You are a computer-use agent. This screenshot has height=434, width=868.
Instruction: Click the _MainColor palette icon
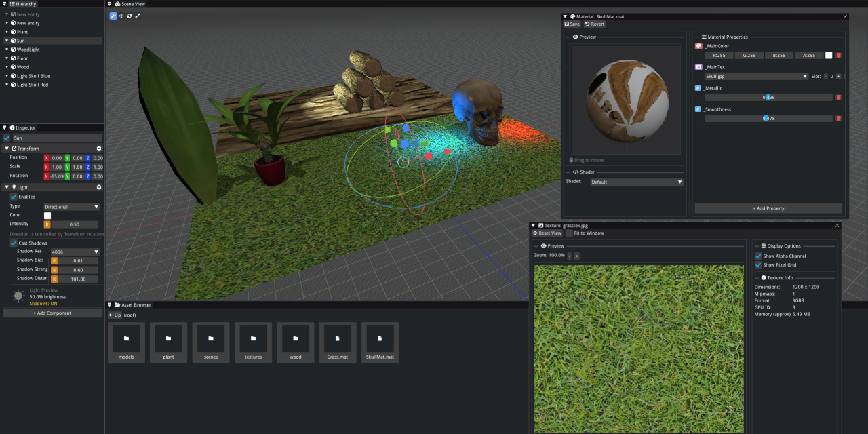pos(698,46)
